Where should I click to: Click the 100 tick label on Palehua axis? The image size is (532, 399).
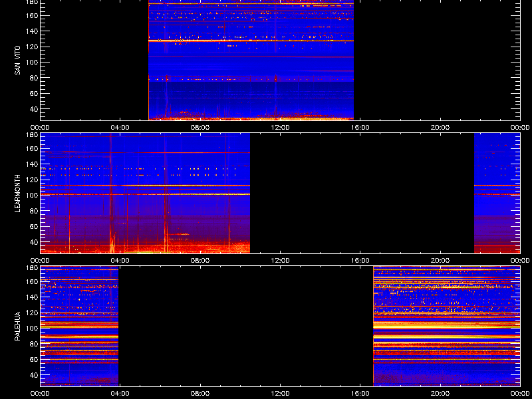click(x=33, y=329)
